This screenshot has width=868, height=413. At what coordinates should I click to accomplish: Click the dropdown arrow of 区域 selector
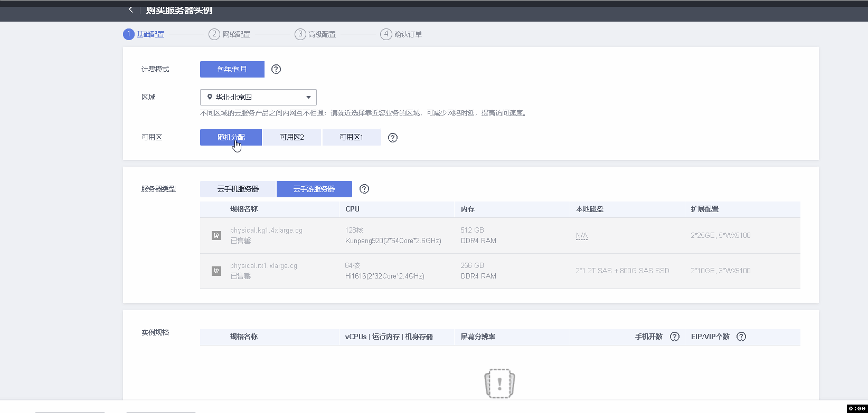pyautogui.click(x=308, y=98)
